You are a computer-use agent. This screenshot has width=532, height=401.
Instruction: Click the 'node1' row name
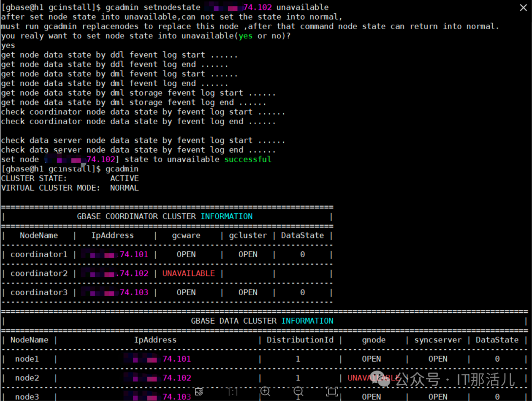[x=27, y=359]
